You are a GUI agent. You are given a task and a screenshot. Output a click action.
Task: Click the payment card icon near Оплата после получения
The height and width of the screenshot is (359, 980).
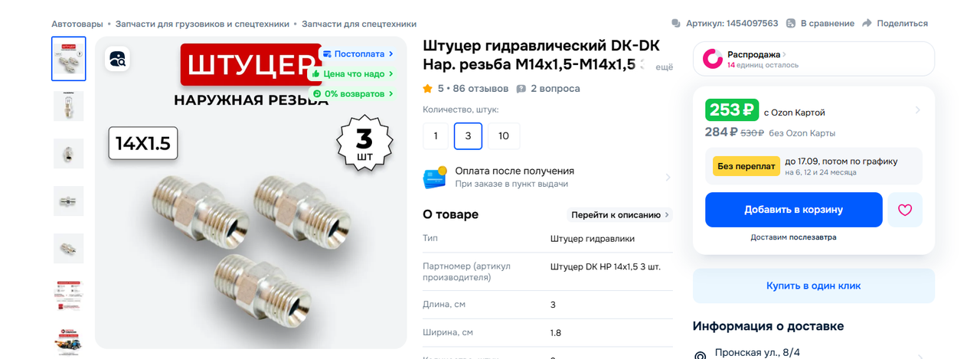tap(435, 178)
